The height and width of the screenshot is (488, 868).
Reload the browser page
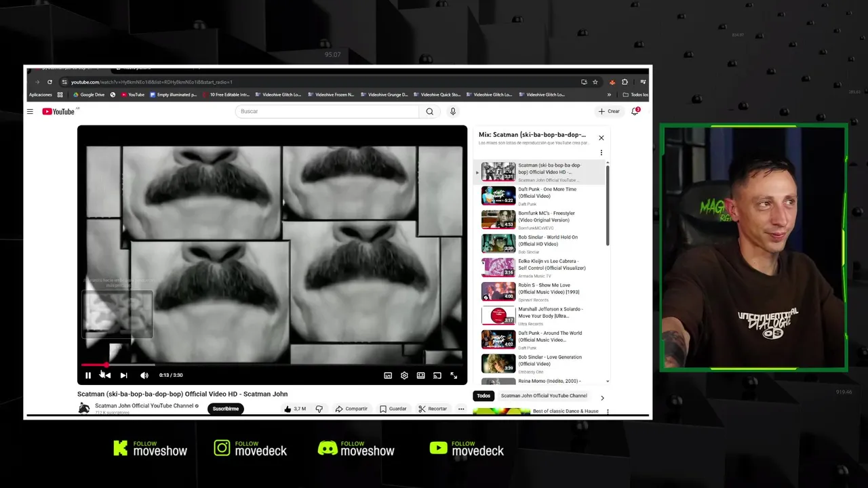(x=50, y=82)
